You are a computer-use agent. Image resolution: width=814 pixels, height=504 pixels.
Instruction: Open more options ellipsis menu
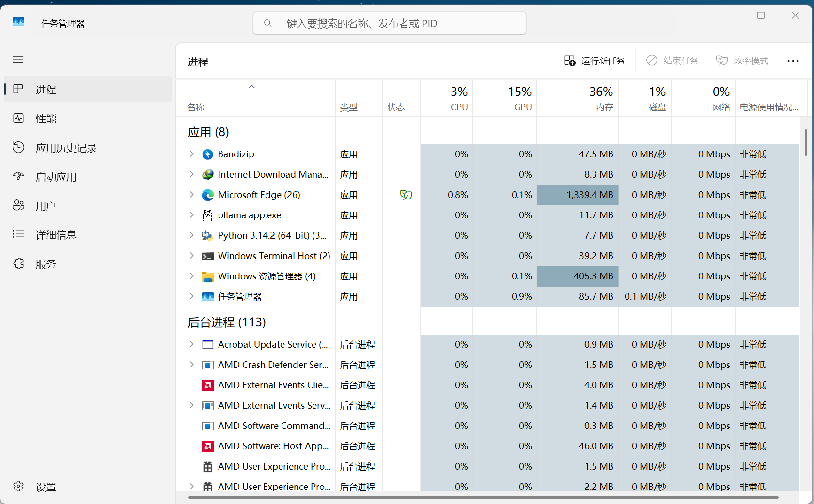pyautogui.click(x=793, y=61)
